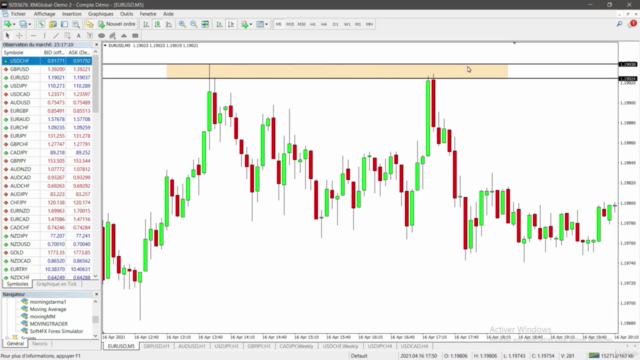Open the search magnifier icon

coord(620,24)
